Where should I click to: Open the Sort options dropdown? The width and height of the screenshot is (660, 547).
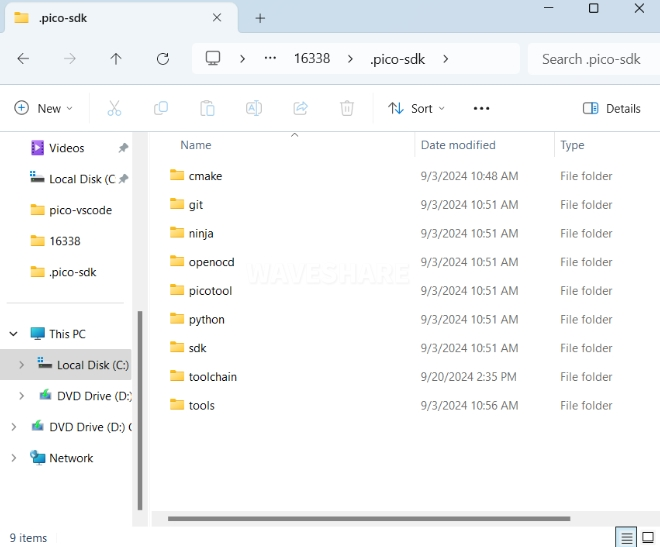click(x=416, y=108)
